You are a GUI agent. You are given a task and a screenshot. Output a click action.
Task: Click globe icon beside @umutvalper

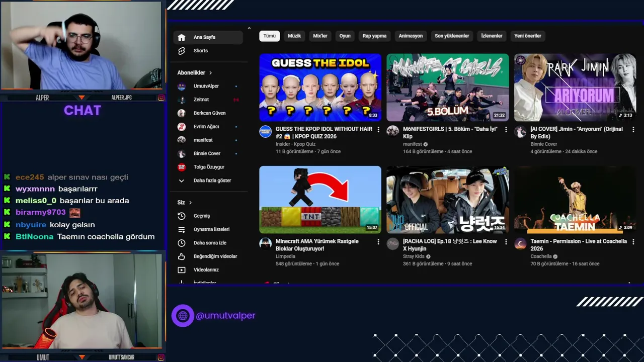[x=183, y=316]
